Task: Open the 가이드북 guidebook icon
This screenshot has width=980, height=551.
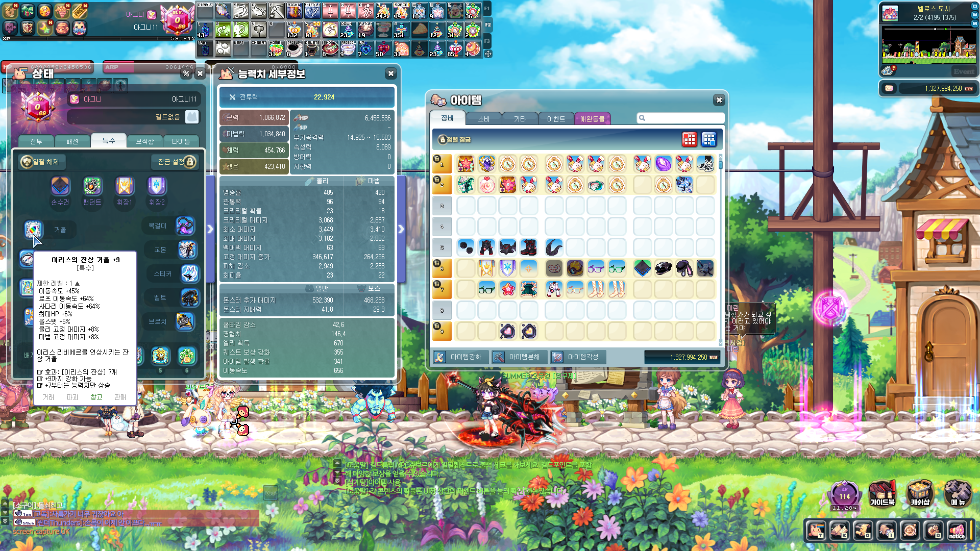Action: coord(882,493)
